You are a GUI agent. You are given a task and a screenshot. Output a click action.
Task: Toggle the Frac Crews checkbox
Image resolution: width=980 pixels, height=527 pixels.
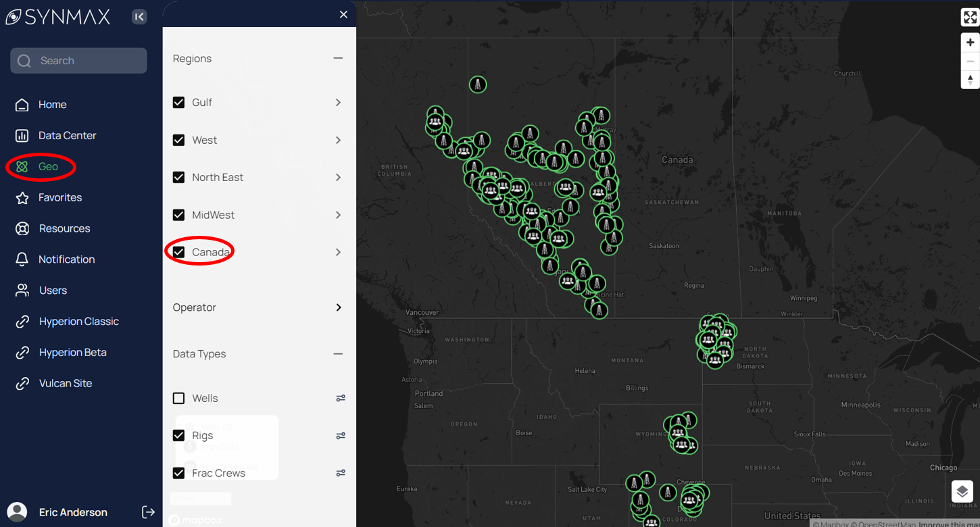[179, 473]
